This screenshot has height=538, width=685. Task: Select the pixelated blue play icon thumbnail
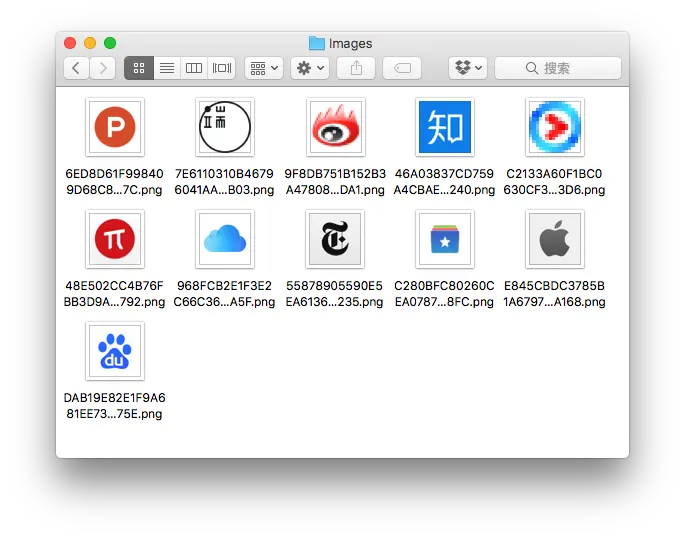[555, 127]
